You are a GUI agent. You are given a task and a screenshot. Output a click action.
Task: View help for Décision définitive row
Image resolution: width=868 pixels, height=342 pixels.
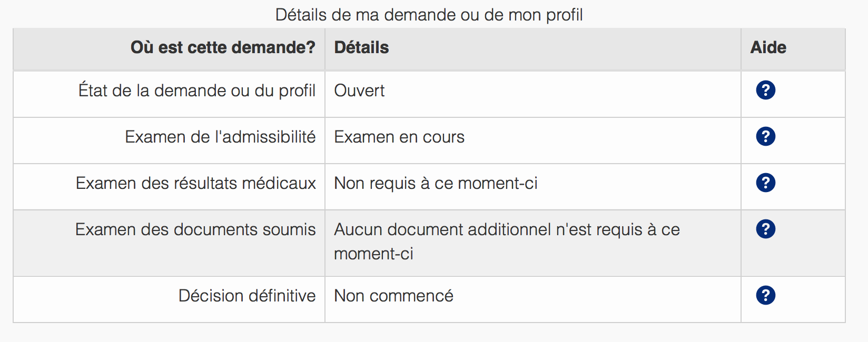[x=765, y=296]
